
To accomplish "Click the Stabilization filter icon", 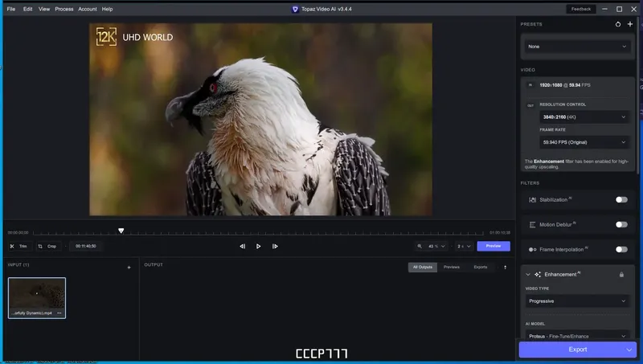I will coord(532,199).
